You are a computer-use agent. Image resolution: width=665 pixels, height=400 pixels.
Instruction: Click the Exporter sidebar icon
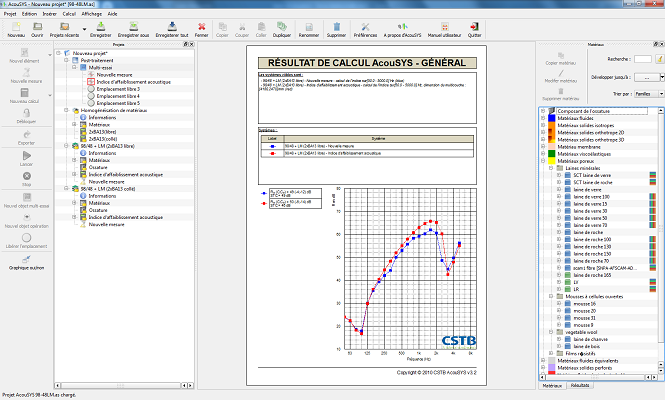(x=26, y=134)
